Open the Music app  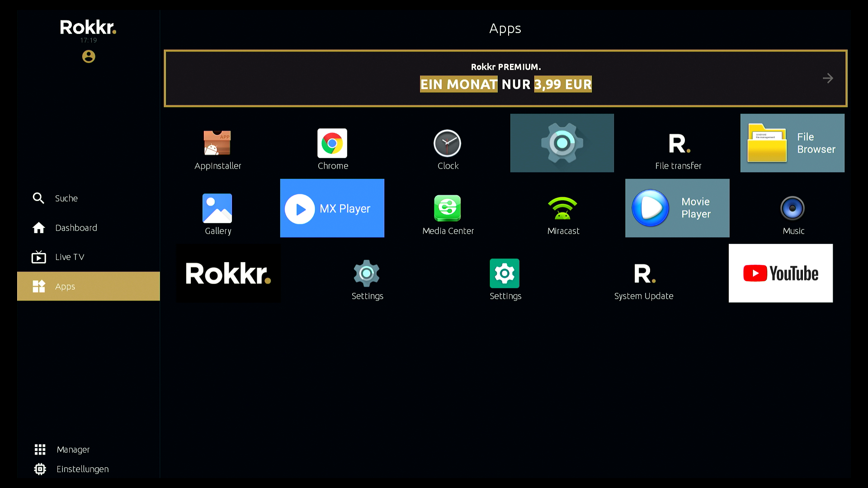pyautogui.click(x=793, y=215)
